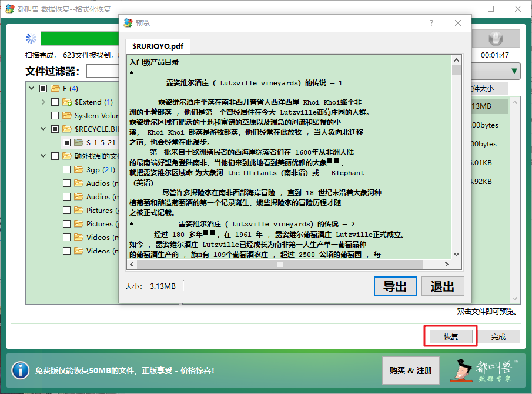Expand the $Extend tree node

pyautogui.click(x=43, y=102)
